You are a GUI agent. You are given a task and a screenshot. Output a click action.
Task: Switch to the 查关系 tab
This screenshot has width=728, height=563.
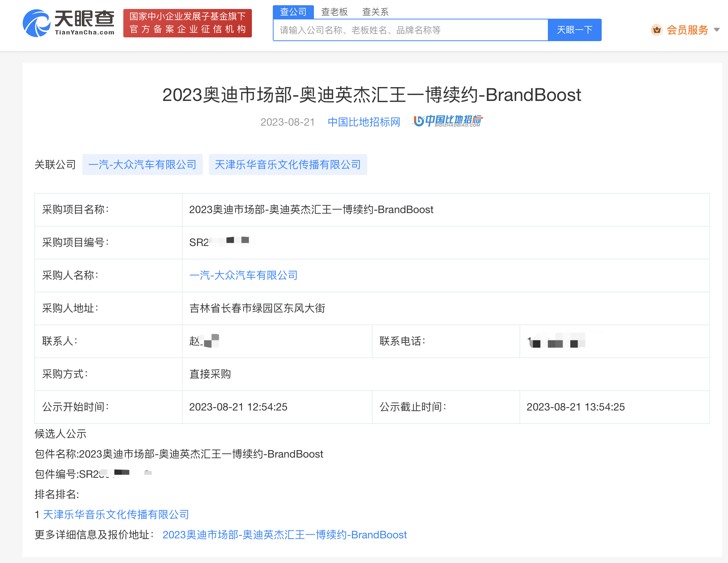point(375,12)
